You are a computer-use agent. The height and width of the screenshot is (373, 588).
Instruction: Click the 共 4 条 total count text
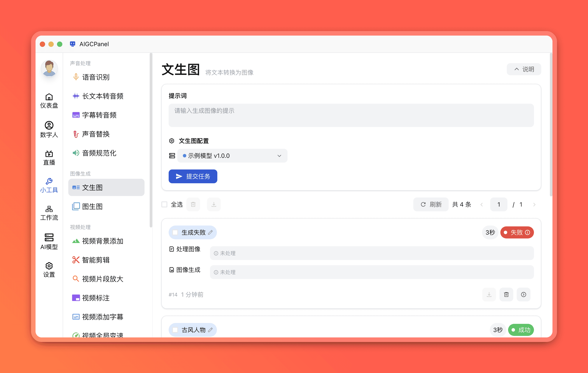(x=462, y=204)
